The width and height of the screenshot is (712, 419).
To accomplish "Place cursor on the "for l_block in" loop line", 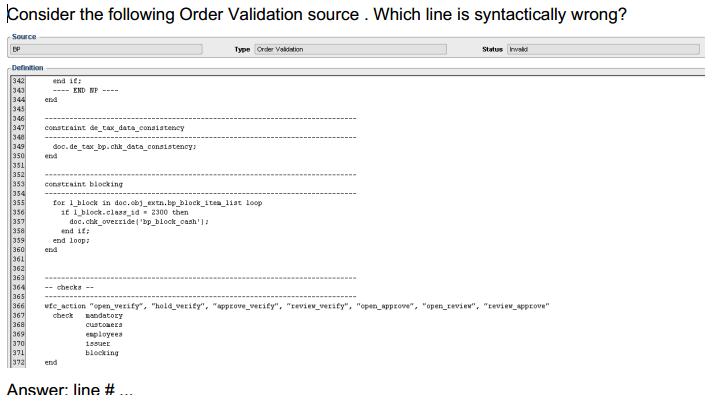I will (x=157, y=203).
